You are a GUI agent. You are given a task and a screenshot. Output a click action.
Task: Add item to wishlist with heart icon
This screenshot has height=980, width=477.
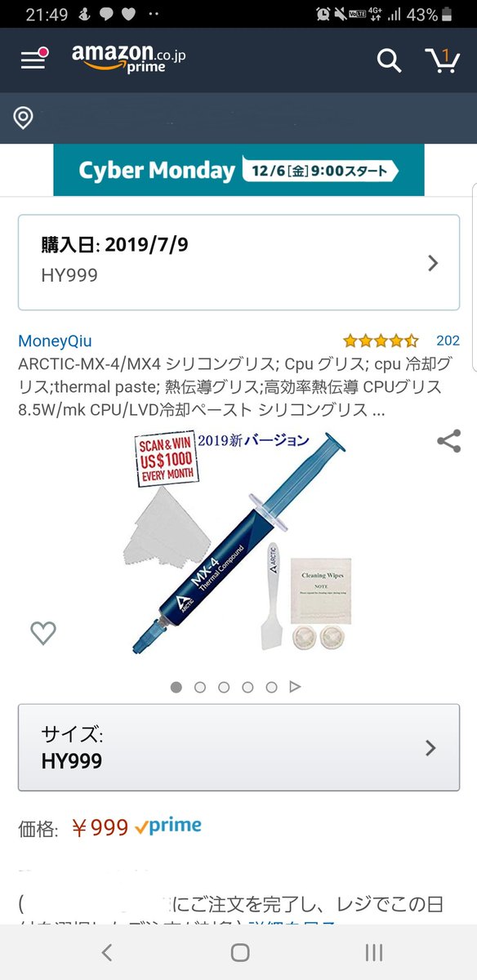point(43,633)
